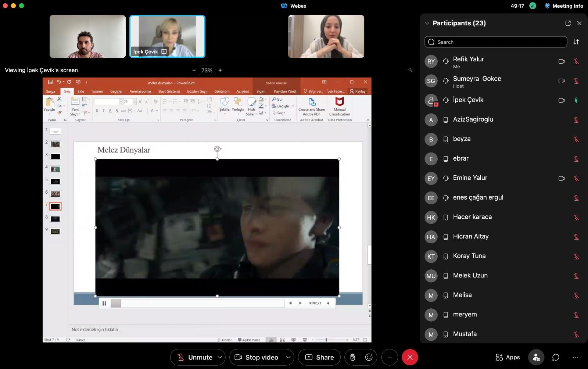Leave meeting with red X button
This screenshot has height=369, width=588.
410,357
